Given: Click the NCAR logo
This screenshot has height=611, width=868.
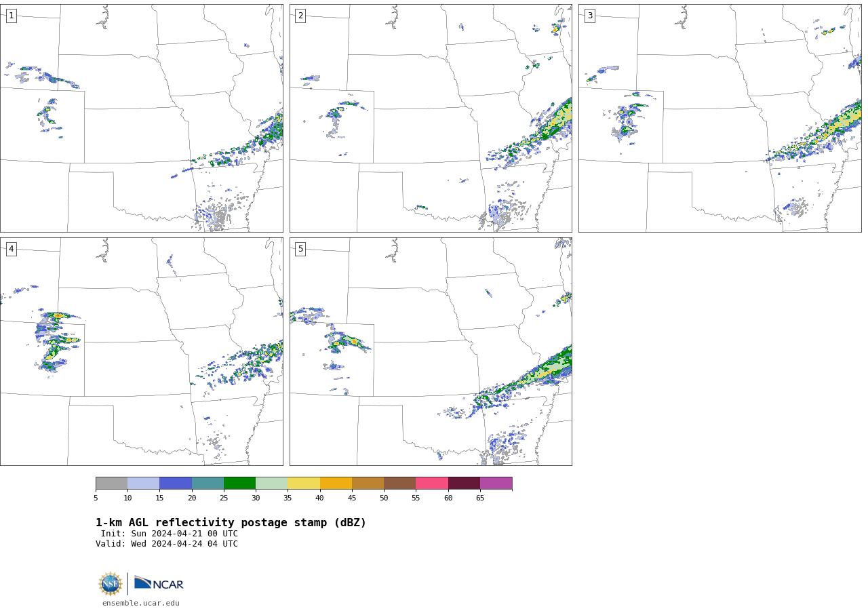Looking at the screenshot, I should [x=159, y=583].
